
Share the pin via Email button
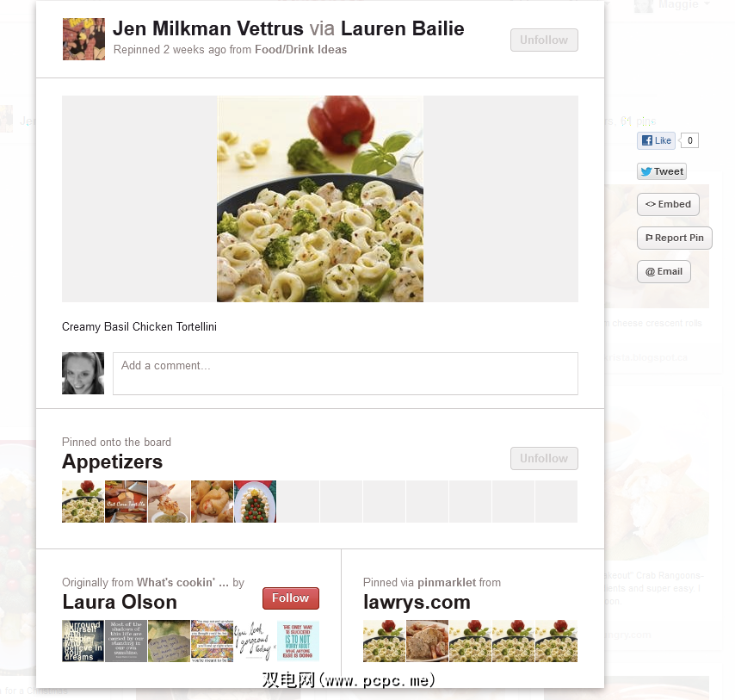(664, 271)
